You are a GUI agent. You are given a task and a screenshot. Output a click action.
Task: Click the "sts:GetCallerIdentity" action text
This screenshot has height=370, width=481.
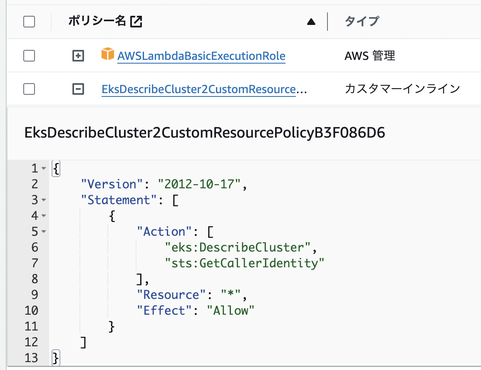(244, 263)
